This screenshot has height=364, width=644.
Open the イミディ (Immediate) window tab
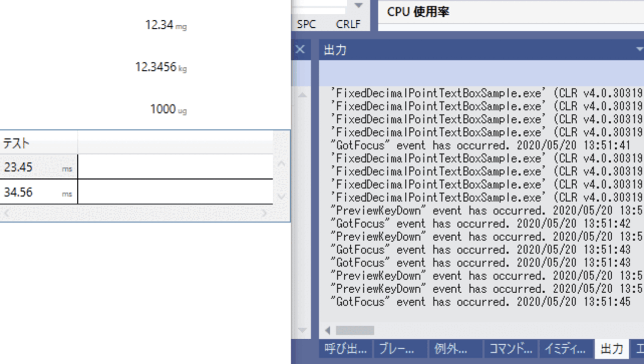click(x=565, y=349)
